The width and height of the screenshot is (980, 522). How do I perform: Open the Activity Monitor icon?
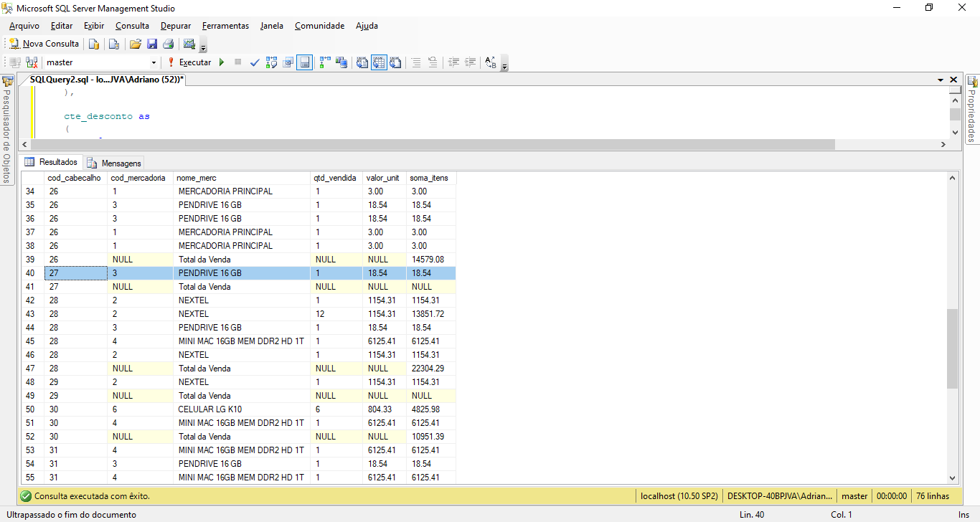(189, 44)
